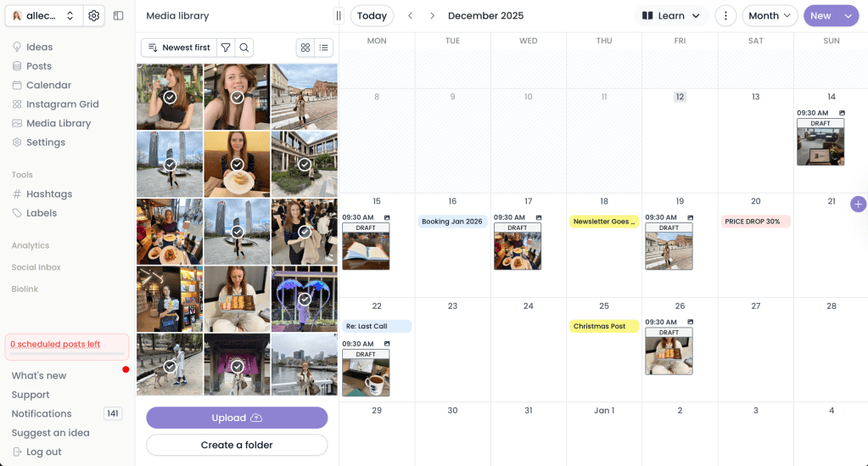Screen dimensions: 868x466
Task: Open PRICE DROP 30% red label
Action: point(756,221)
